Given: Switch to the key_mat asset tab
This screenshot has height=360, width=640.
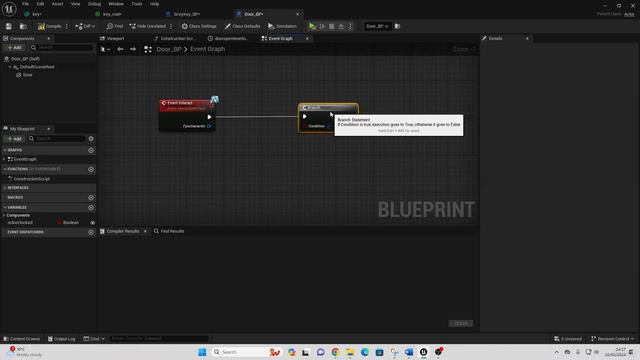Looking at the screenshot, I should (112, 14).
